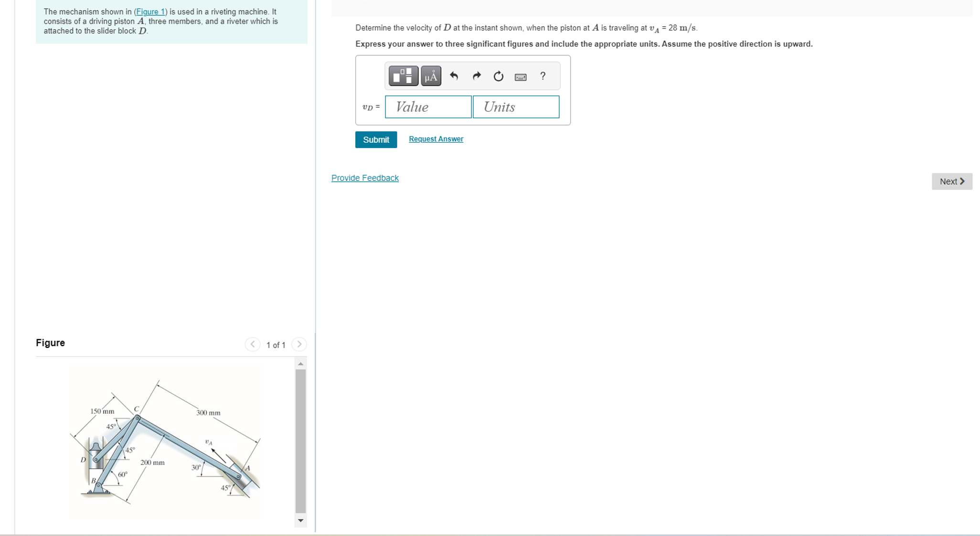
Task: Open the Provide Feedback link
Action: tap(365, 178)
